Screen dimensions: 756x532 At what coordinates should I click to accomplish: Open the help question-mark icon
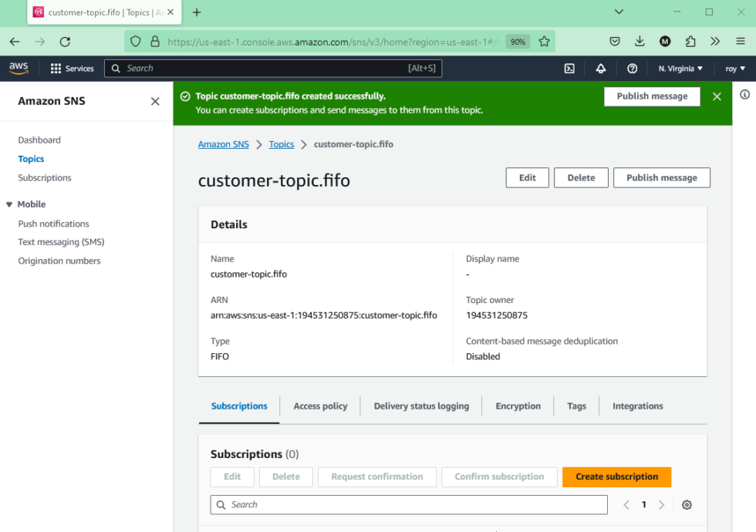[x=633, y=69]
